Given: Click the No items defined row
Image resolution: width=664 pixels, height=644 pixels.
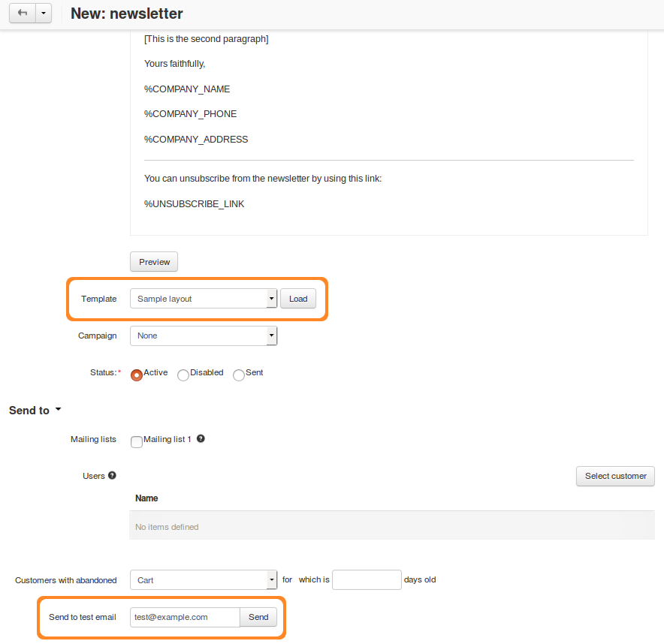Looking at the screenshot, I should 392,525.
